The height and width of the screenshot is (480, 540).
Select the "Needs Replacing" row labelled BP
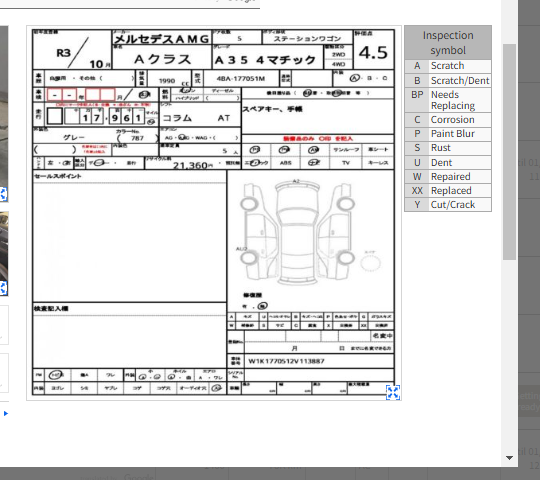tap(448, 100)
